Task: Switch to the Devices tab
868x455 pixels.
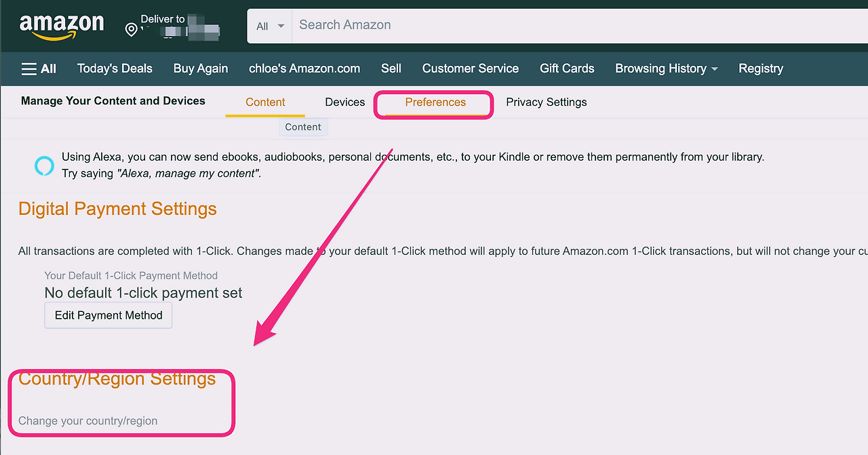Action: (344, 102)
